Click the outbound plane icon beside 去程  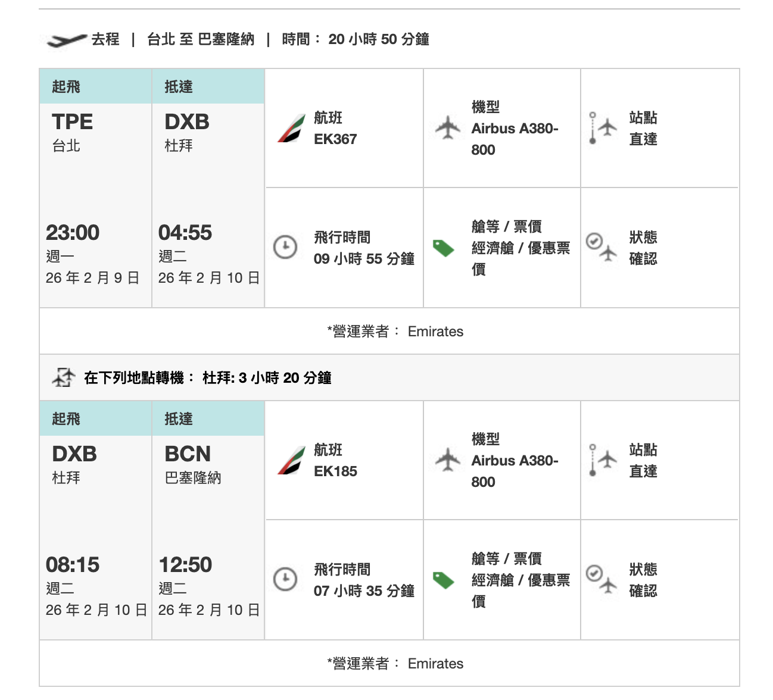pos(67,40)
